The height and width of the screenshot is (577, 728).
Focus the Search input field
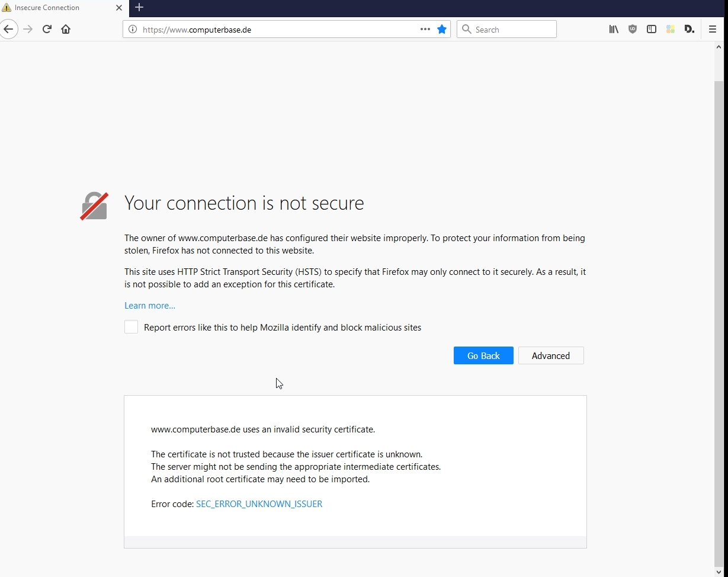click(x=506, y=29)
